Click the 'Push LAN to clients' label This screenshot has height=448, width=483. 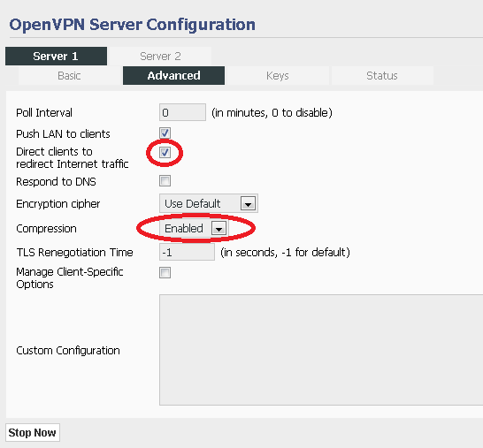click(63, 133)
